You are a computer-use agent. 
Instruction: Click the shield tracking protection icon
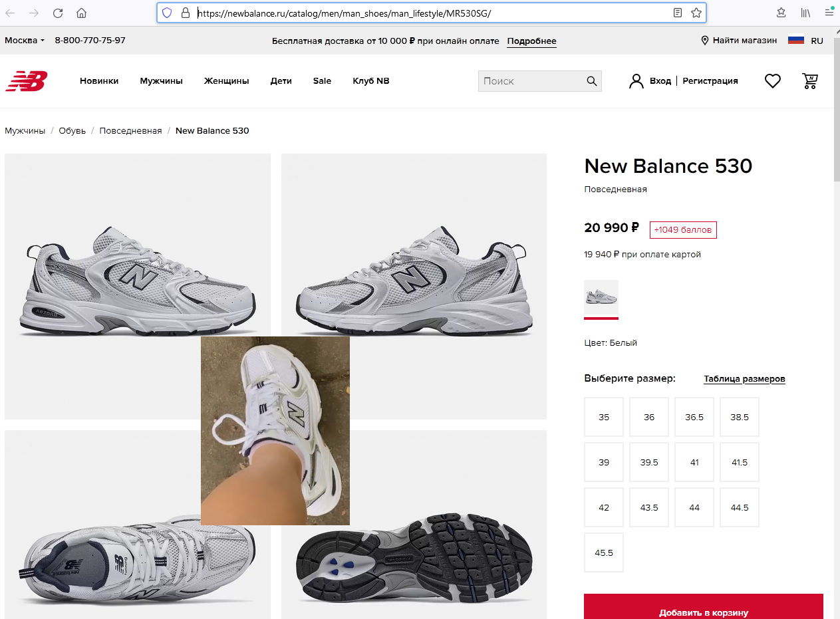click(167, 13)
